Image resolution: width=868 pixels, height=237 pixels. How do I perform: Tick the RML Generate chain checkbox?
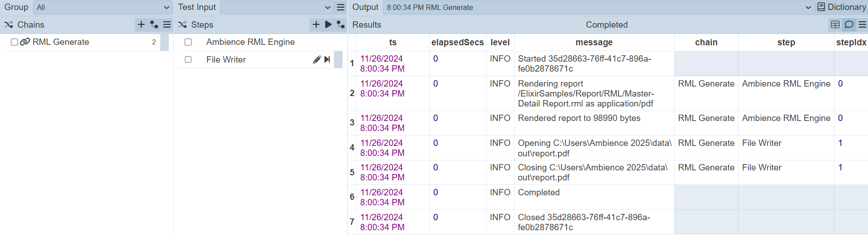coord(14,42)
